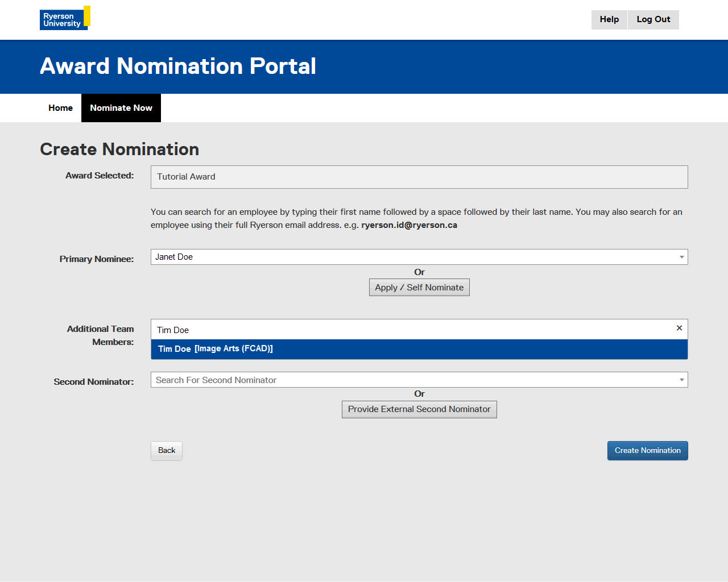
Task: Click the Primary Nominee dropdown arrow
Action: (x=681, y=257)
